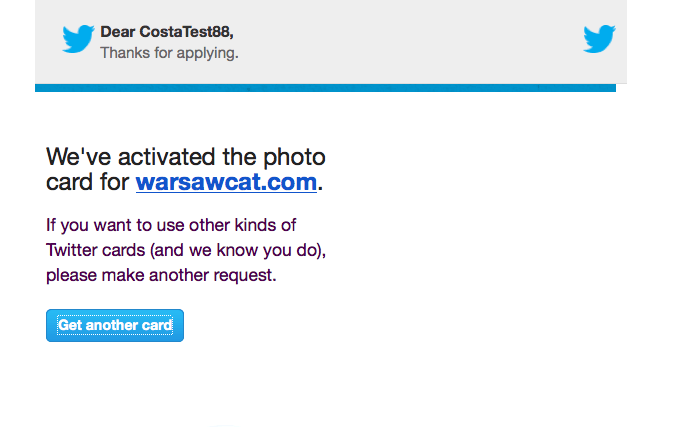Click the "We've activated the photo" heading line
Viewport: 681px width, 427px height.
pos(186,156)
